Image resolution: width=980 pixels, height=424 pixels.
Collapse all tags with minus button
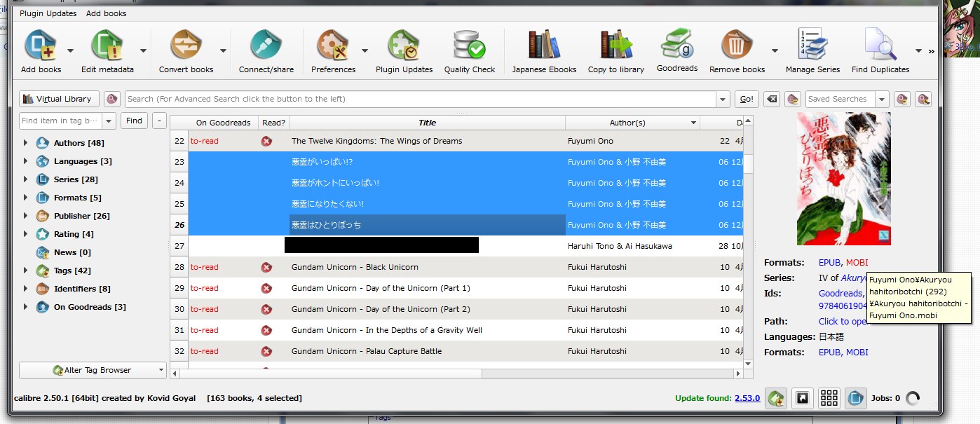159,121
